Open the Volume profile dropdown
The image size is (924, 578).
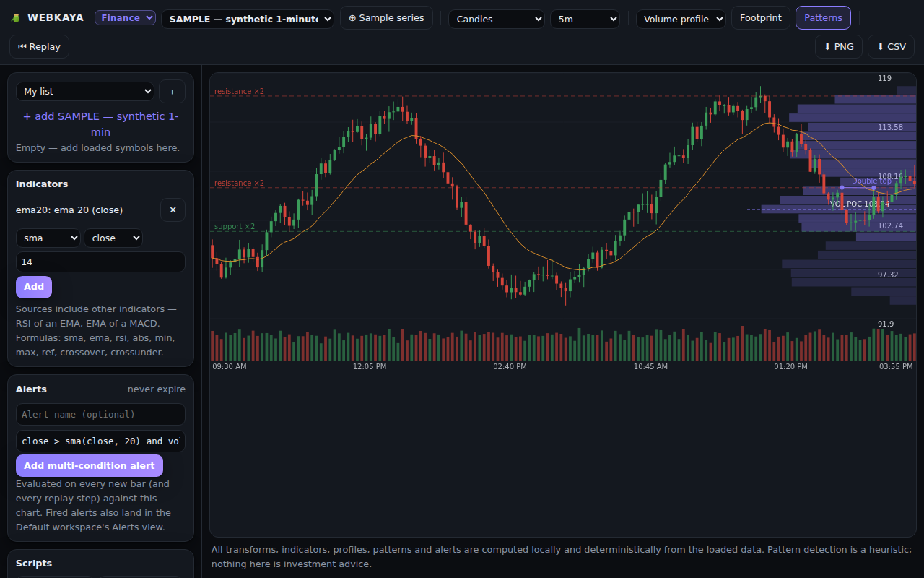point(681,19)
